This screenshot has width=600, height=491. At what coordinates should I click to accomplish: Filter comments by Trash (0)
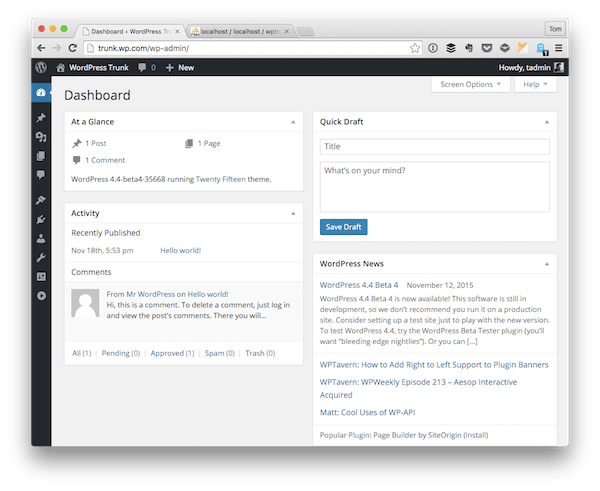coord(260,353)
